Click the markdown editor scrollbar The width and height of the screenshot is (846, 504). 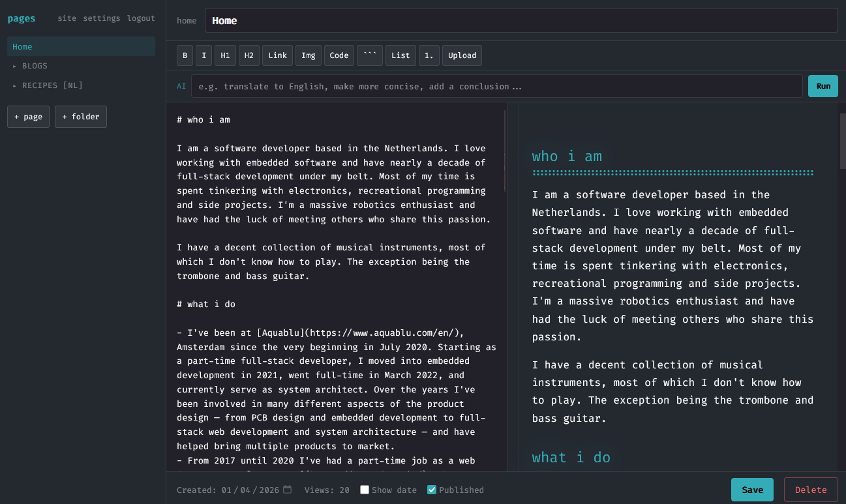click(x=506, y=151)
